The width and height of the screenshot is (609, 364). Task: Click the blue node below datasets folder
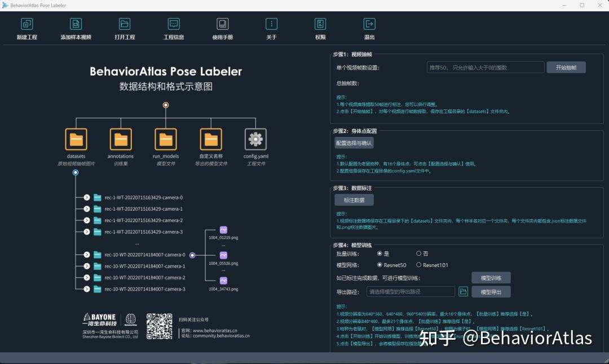(76, 172)
